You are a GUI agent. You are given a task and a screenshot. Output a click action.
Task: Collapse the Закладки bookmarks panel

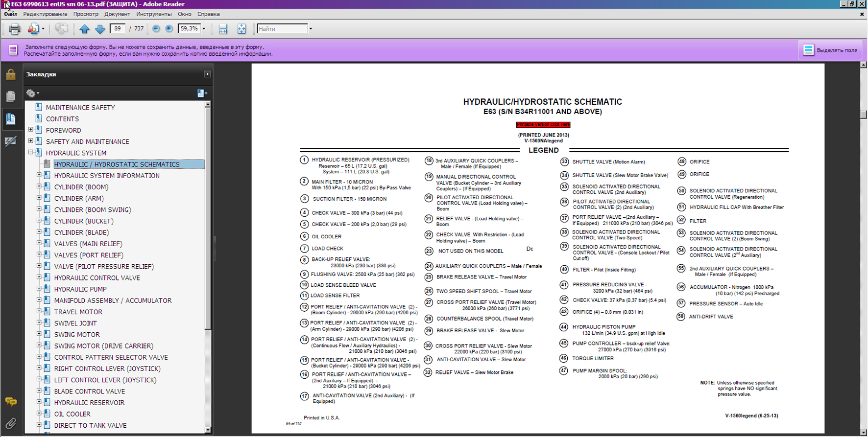coord(207,74)
